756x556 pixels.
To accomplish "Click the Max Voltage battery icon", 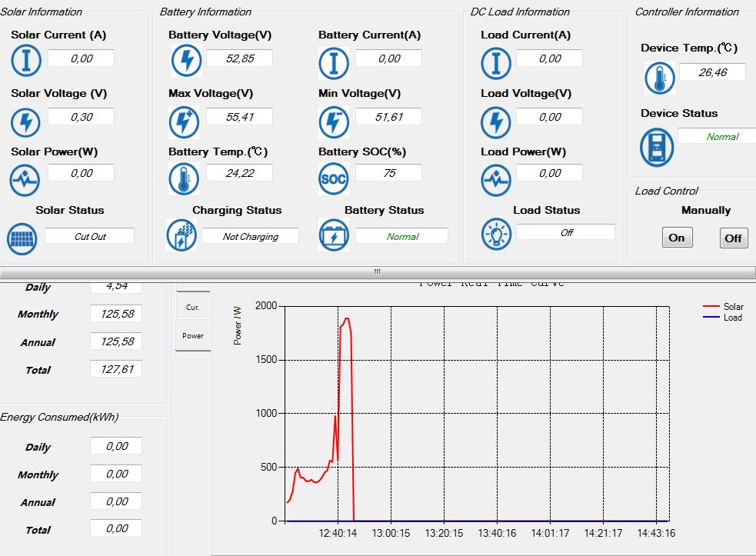I will tap(184, 121).
